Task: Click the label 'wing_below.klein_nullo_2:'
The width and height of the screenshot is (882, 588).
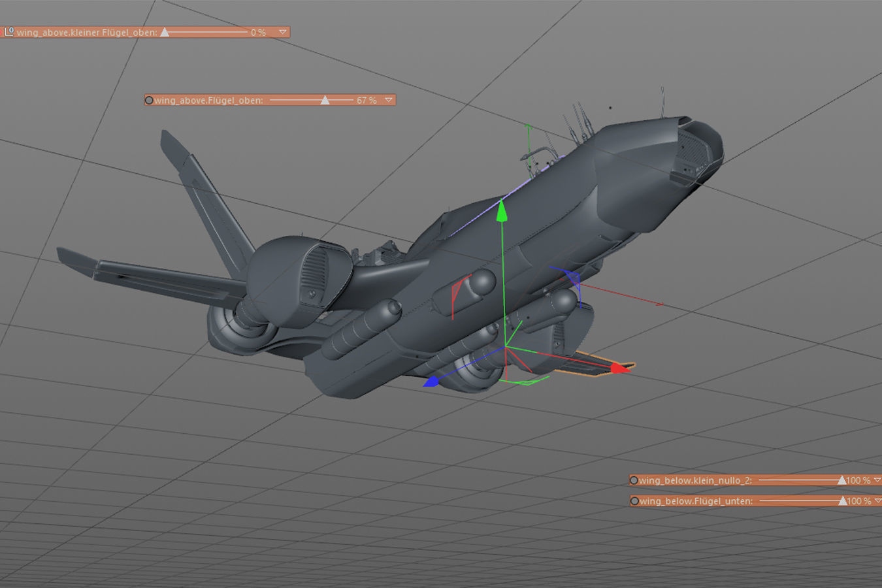Action: point(695,480)
